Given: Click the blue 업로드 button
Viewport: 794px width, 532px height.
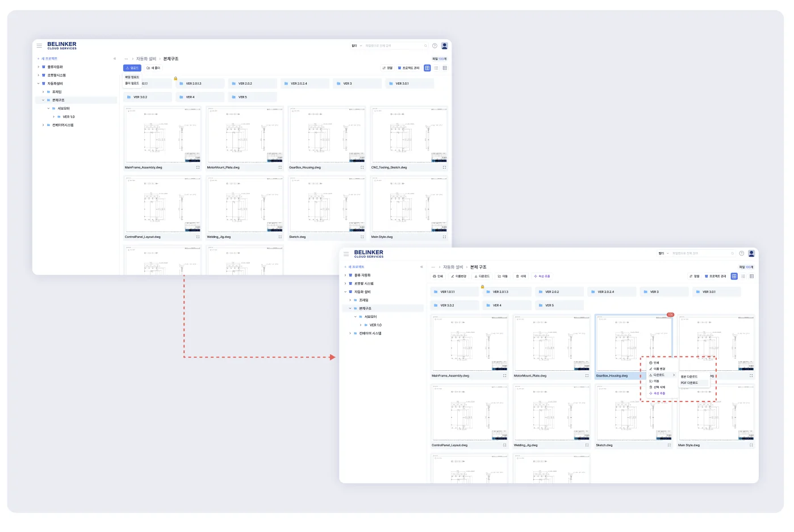Looking at the screenshot, I should tap(132, 68).
